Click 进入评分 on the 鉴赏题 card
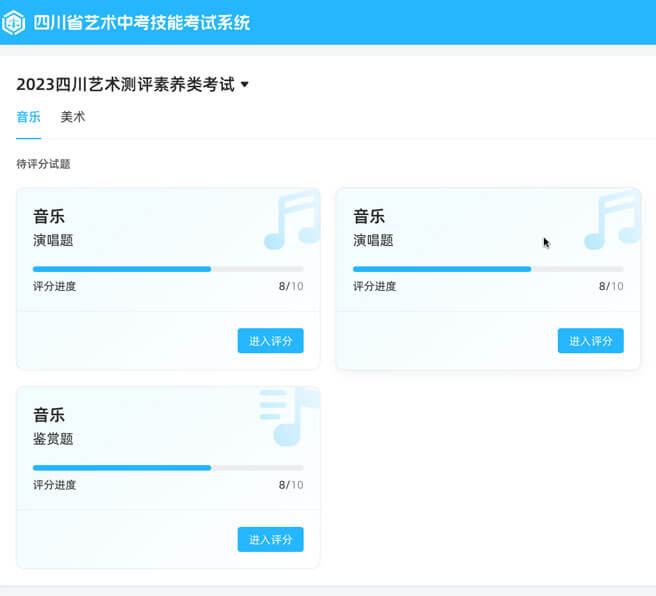This screenshot has height=596, width=656. [x=271, y=539]
